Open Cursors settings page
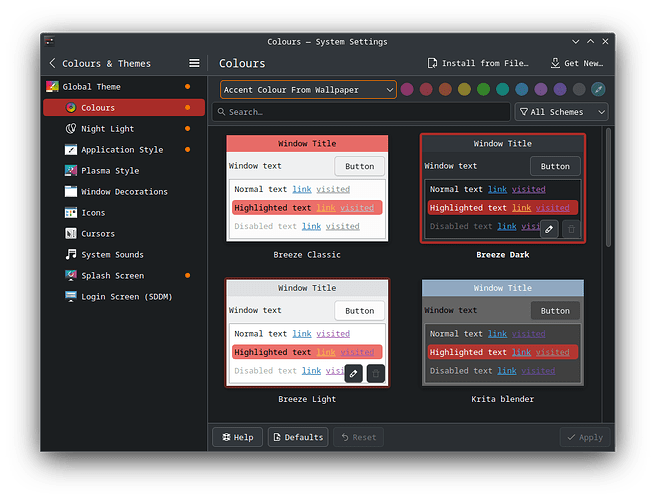Screen dimensions: 656x500 (x=124, y=233)
